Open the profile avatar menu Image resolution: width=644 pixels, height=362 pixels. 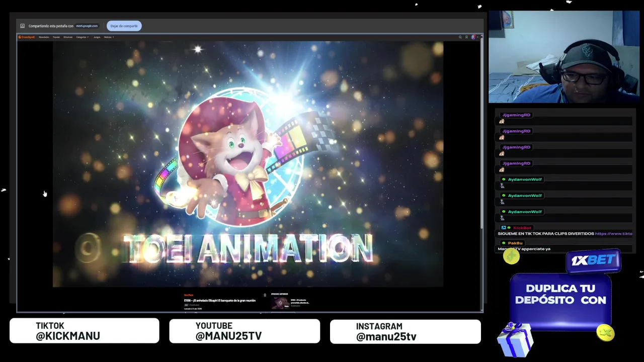[473, 37]
